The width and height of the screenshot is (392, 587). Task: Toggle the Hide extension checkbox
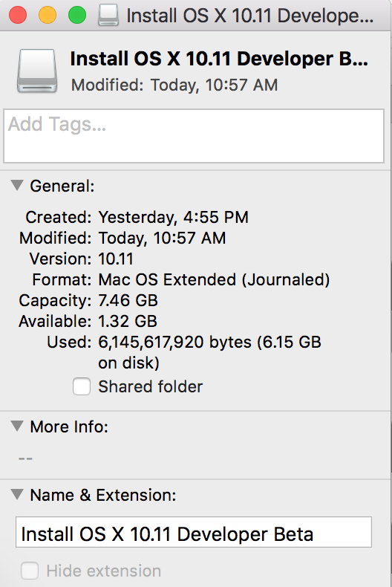pyautogui.click(x=30, y=571)
